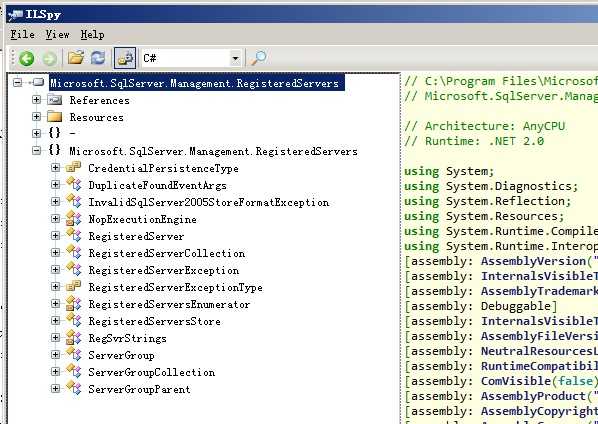Expand the RegisteredServer class node
Screen dimensions: 598x424
[x=55, y=236]
